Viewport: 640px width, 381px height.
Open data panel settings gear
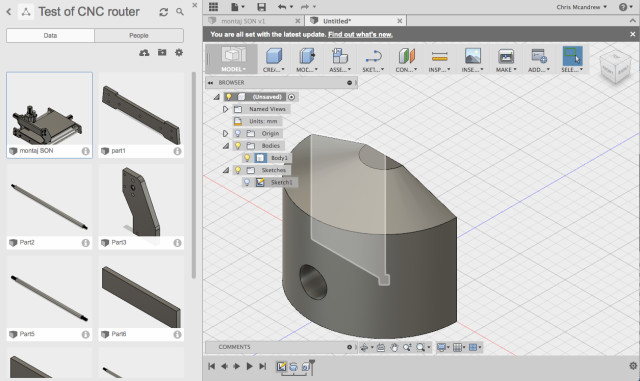(x=179, y=52)
